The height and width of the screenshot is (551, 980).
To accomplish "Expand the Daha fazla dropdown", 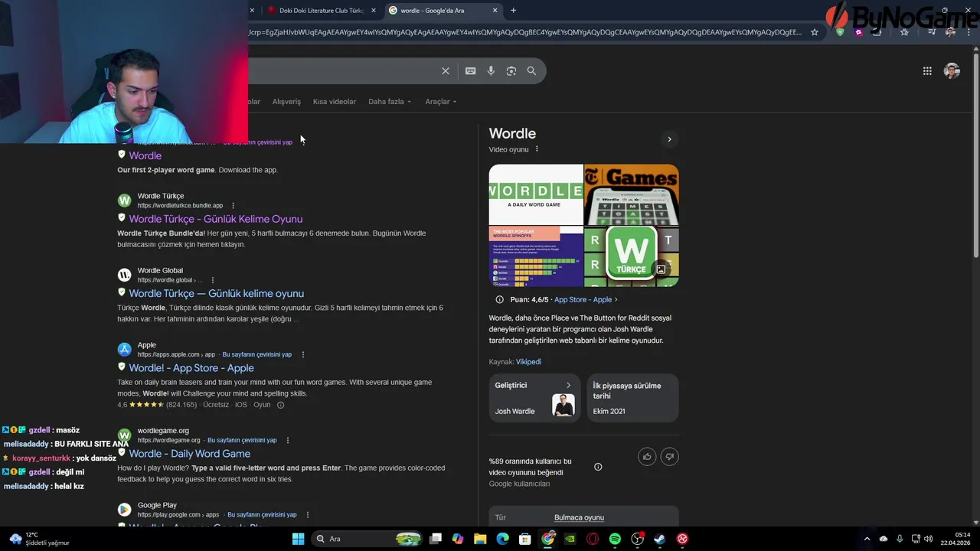I will click(390, 102).
